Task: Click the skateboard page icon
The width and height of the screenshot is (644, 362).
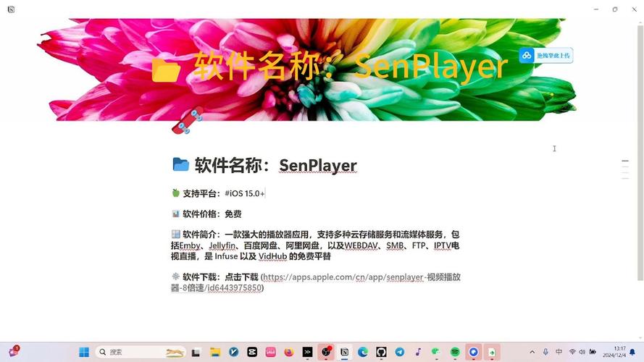Action: (188, 121)
